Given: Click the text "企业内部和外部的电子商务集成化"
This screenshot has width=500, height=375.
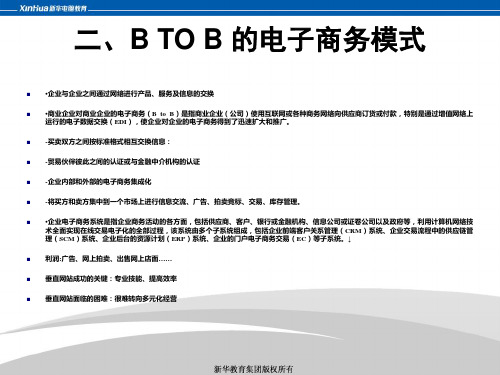Looking at the screenshot, I should point(98,182).
